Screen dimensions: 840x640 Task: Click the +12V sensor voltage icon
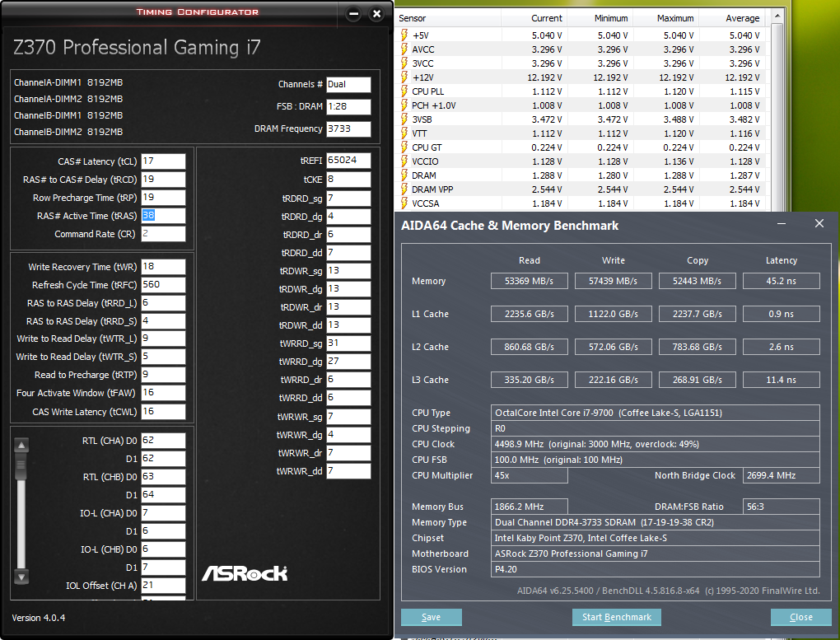coord(404,77)
